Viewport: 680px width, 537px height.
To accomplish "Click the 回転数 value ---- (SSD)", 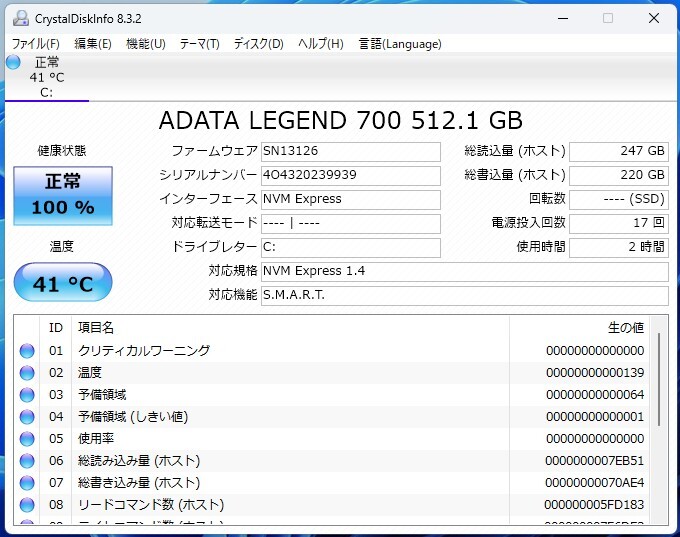I will coord(619,199).
